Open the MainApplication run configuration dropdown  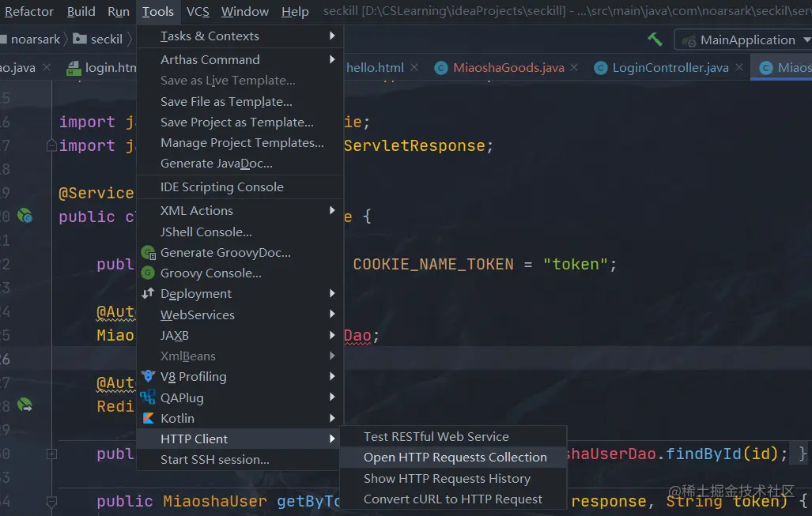click(x=744, y=40)
